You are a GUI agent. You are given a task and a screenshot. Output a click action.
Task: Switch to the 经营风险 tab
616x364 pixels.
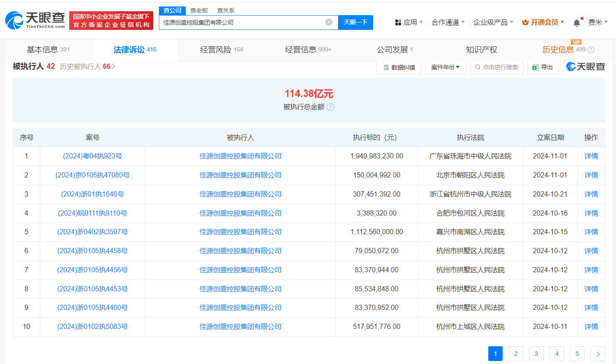(x=222, y=50)
